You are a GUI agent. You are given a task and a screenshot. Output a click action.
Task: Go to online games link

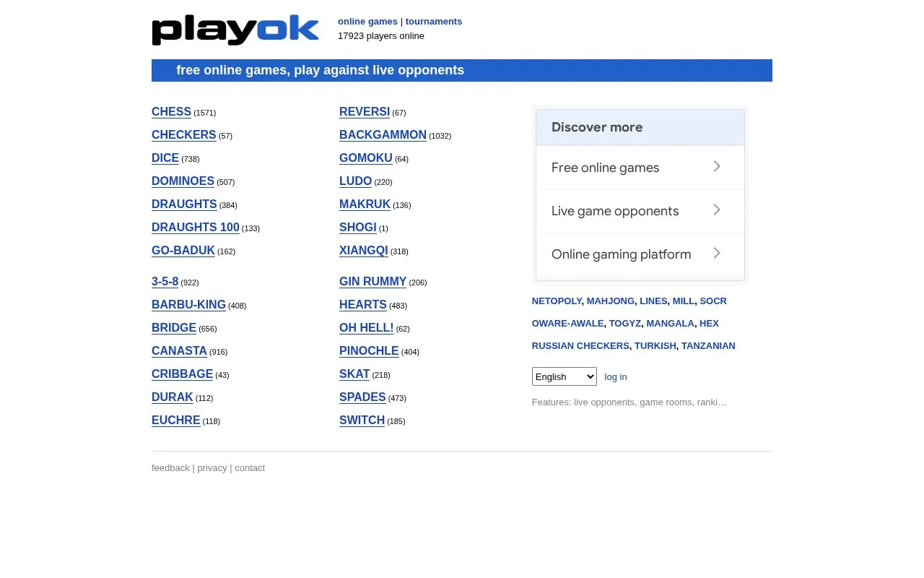click(x=367, y=22)
